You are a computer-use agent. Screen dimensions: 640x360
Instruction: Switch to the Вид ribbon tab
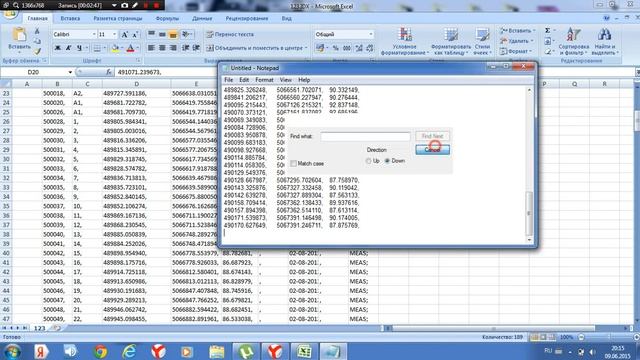[x=287, y=18]
